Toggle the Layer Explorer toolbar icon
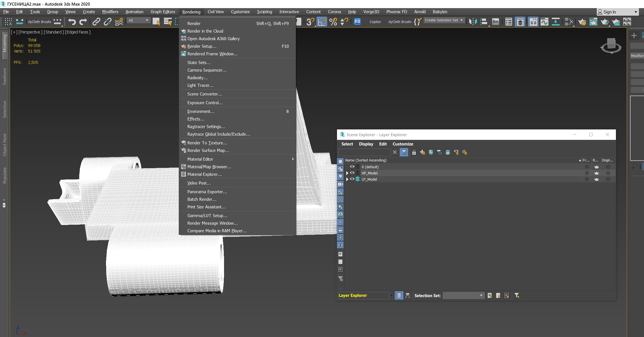 click(520, 22)
